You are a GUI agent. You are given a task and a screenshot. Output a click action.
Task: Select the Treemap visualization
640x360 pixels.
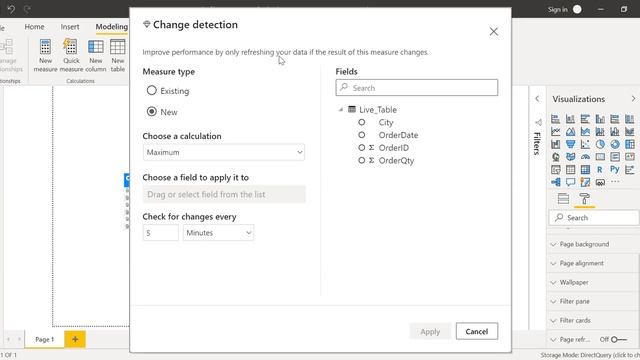point(630,144)
